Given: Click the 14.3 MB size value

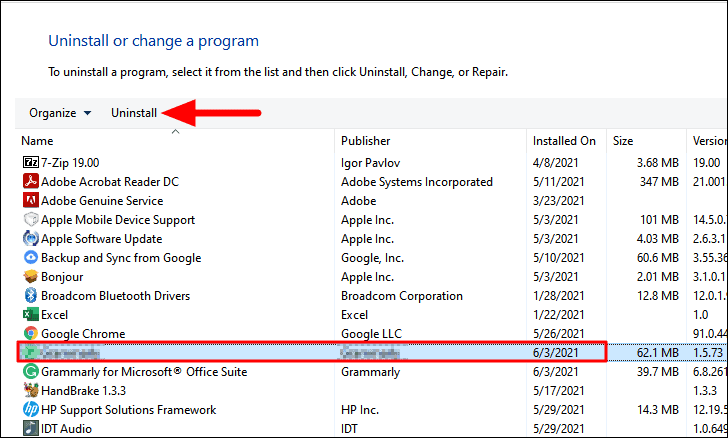Looking at the screenshot, I should pyautogui.click(x=657, y=410).
